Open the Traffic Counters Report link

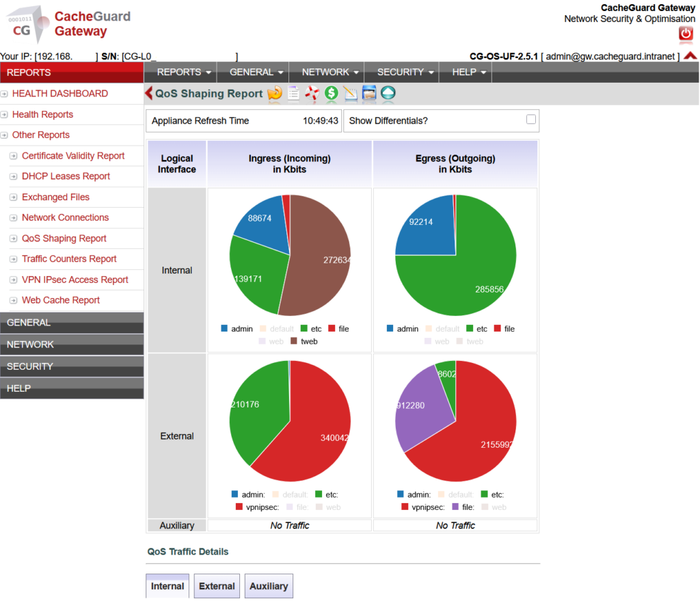coord(69,259)
